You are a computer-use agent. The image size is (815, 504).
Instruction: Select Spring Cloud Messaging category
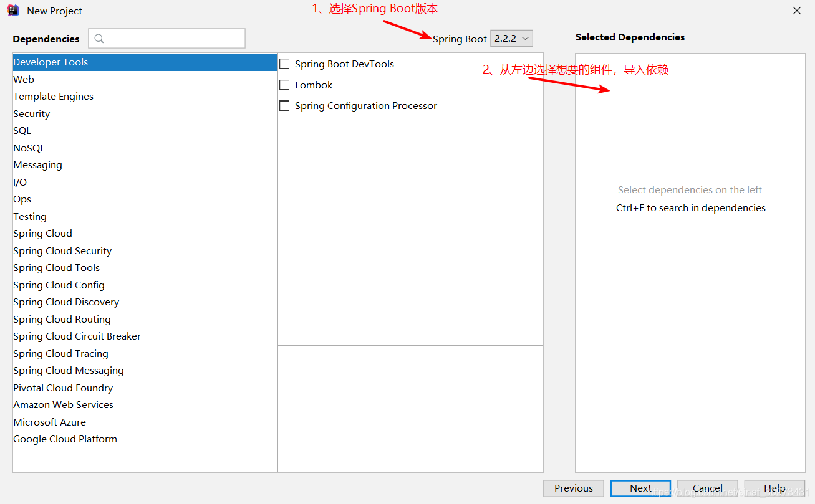click(145, 371)
